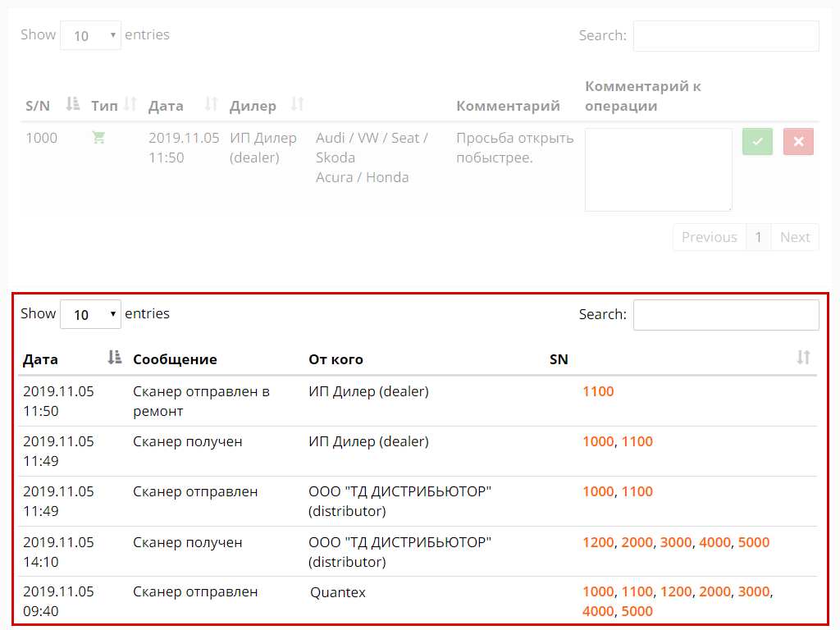The width and height of the screenshot is (840, 630).
Task: Focus the upper table Search field
Action: [x=725, y=36]
